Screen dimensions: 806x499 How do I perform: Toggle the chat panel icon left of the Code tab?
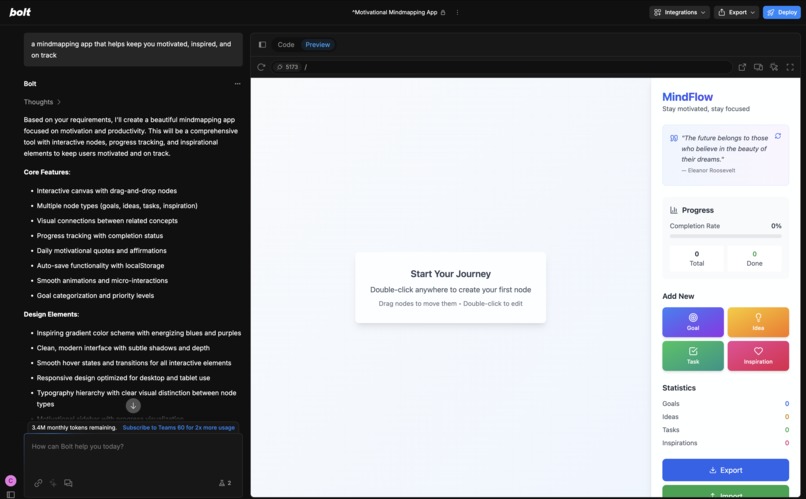(262, 45)
